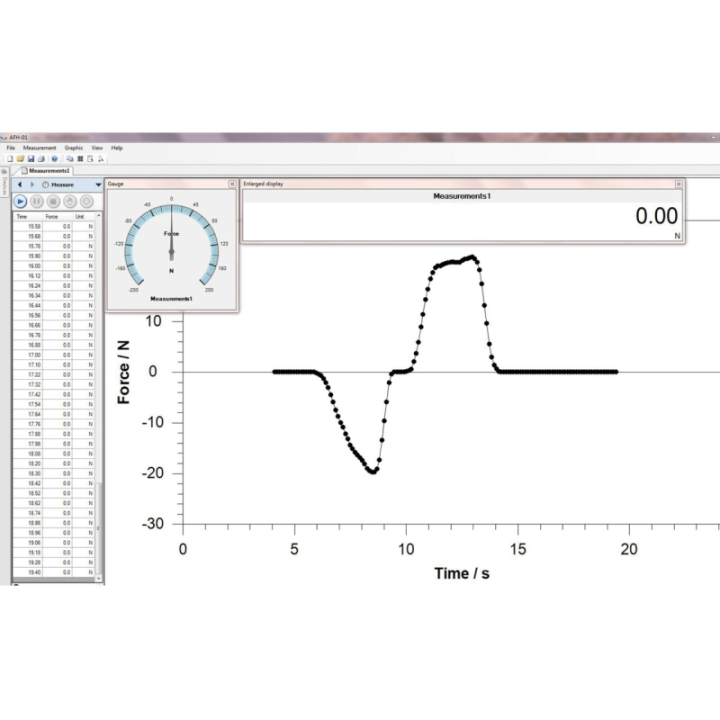Click the blue Help question mark icon
720x720 pixels.
(x=55, y=159)
